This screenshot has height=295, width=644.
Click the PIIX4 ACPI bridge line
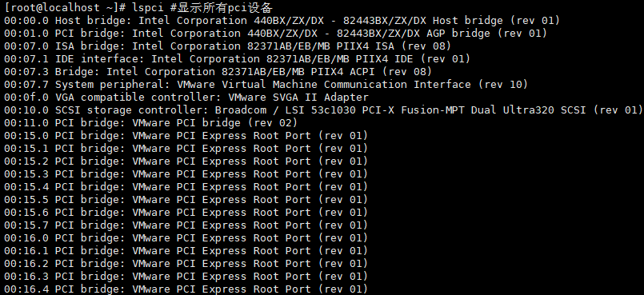coord(218,71)
